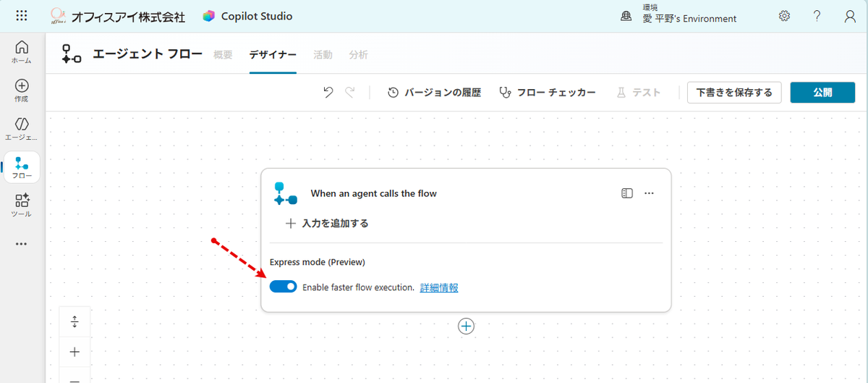Open the environment picker
This screenshot has width=868, height=383.
(x=680, y=16)
